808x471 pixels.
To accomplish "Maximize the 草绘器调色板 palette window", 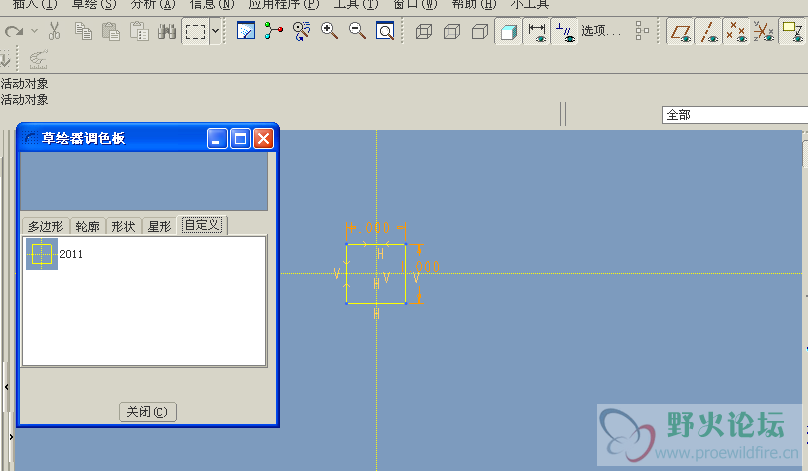I will pos(240,139).
